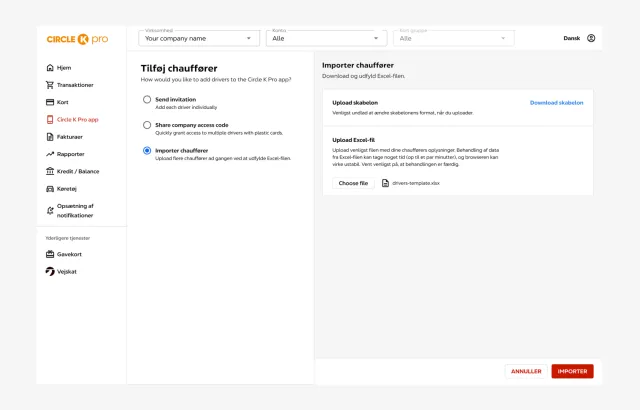Open the user profile icon
The height and width of the screenshot is (410, 640).
(591, 38)
